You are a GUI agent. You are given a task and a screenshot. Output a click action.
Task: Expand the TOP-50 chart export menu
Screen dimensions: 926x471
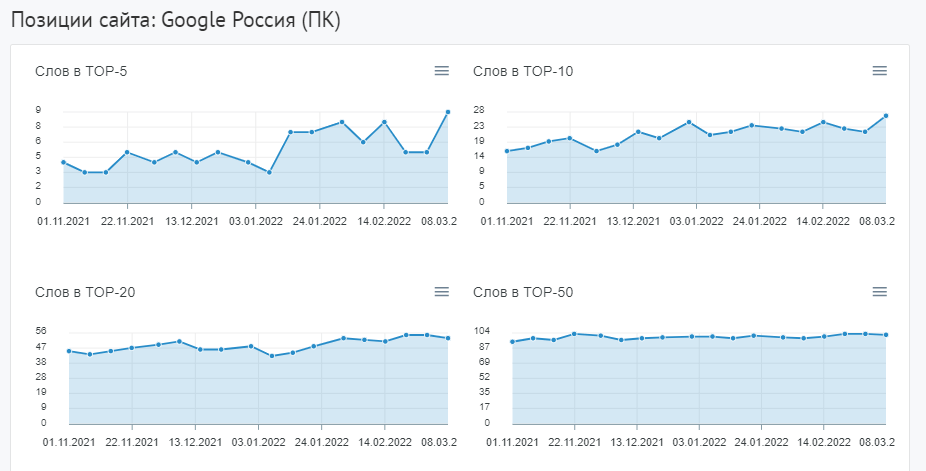click(880, 291)
